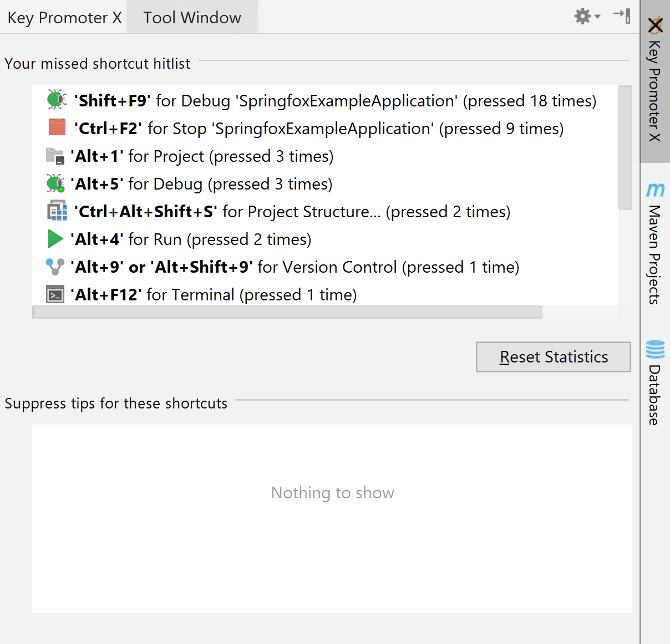
Task: Click the green Run arrow icon
Action: tap(55, 239)
